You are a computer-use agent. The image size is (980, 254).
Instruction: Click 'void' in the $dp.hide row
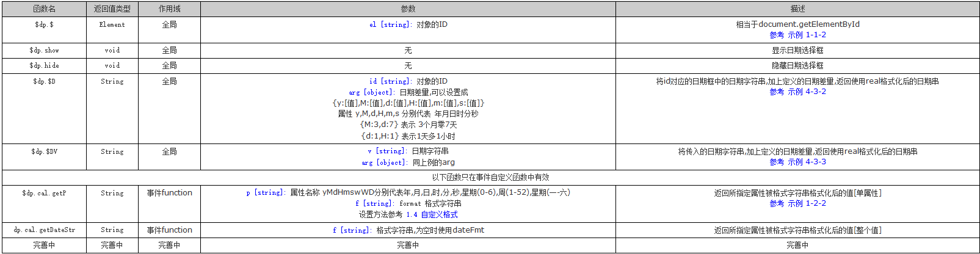[x=112, y=65]
